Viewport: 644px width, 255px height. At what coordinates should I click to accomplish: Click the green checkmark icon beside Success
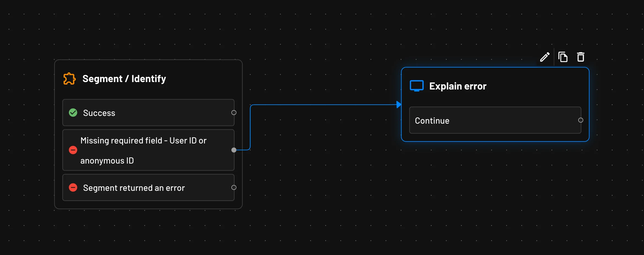coord(73,113)
